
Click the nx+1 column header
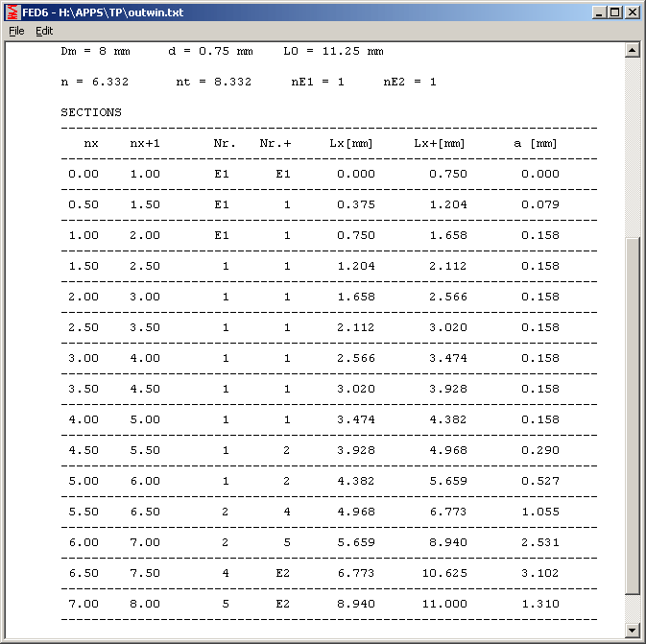[145, 143]
